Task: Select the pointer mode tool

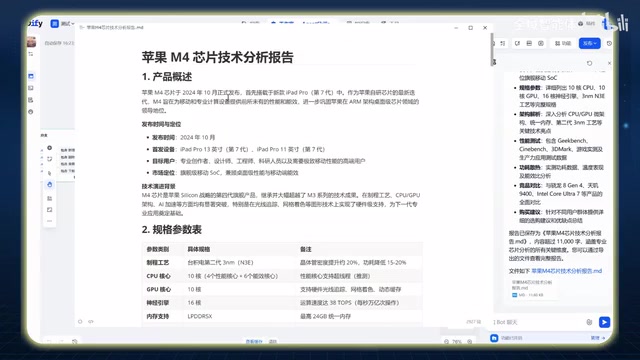Action: (49, 173)
